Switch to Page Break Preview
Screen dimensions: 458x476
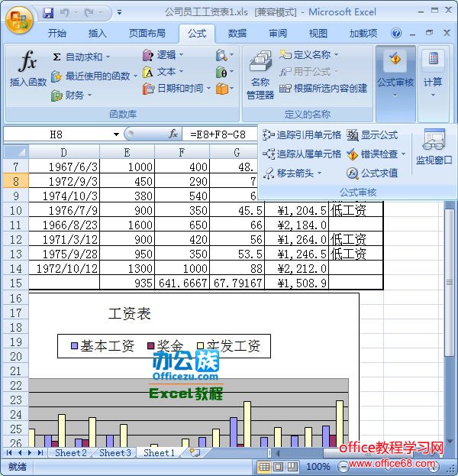(x=292, y=467)
